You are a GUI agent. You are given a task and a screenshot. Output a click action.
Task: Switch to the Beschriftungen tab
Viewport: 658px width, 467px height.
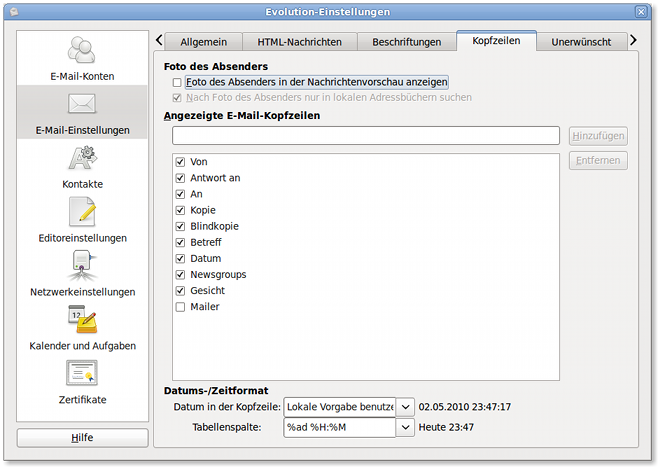[x=407, y=42]
